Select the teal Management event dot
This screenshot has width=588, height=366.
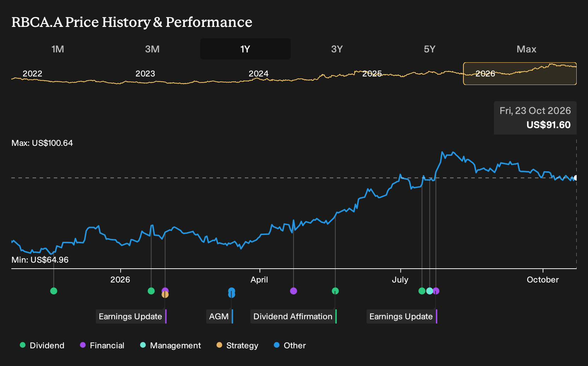430,291
